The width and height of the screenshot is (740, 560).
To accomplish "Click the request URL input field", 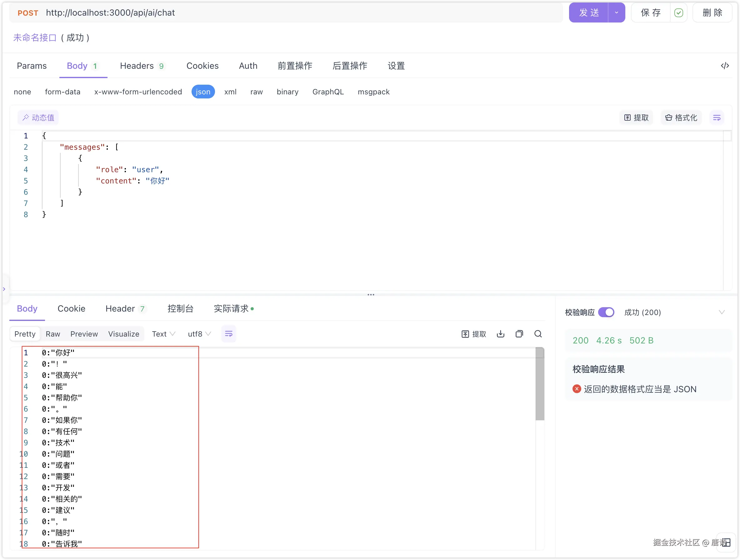I will coord(301,13).
